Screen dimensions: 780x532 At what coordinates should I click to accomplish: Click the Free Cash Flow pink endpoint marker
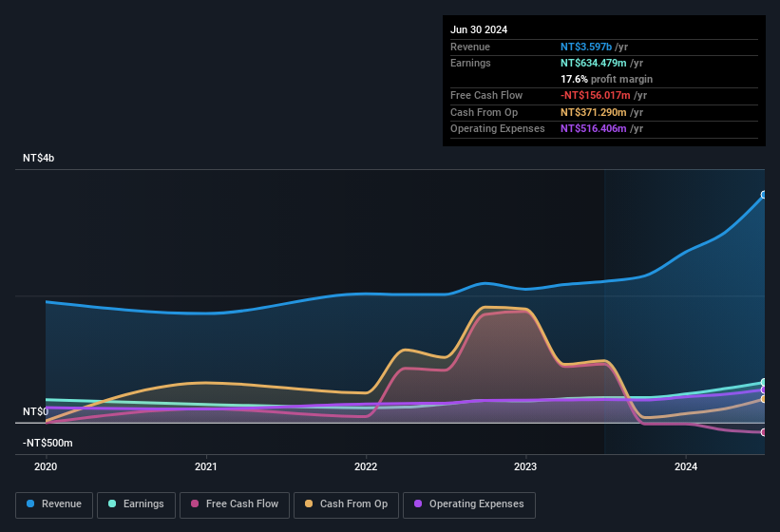pyautogui.click(x=764, y=432)
